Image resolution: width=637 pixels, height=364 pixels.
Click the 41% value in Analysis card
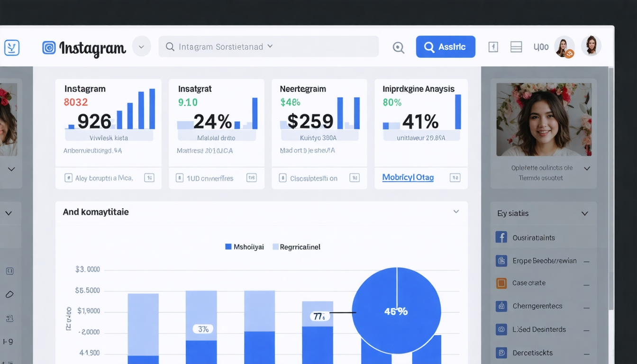(x=420, y=122)
